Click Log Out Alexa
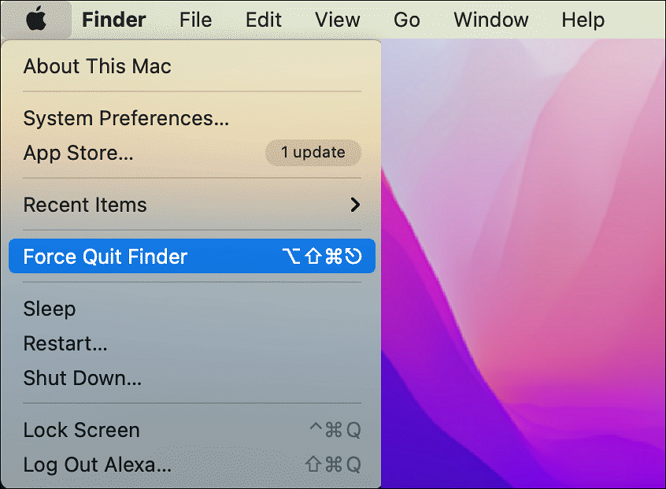 pyautogui.click(x=97, y=465)
